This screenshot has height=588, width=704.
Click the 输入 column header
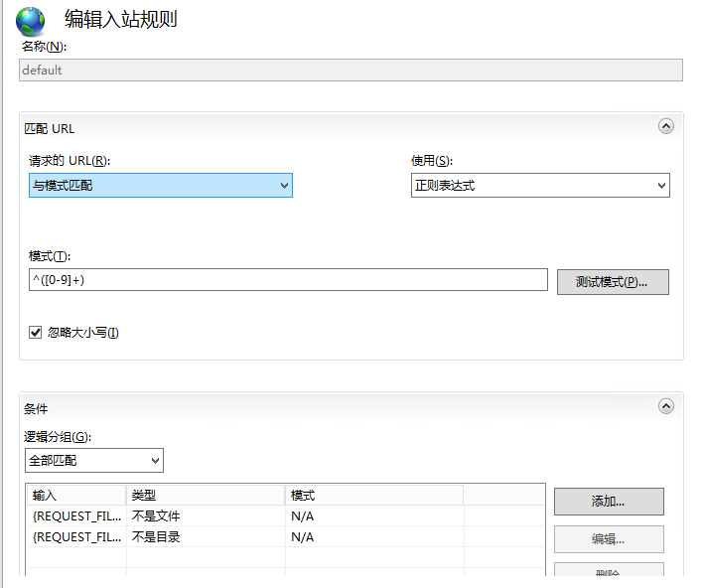76,495
